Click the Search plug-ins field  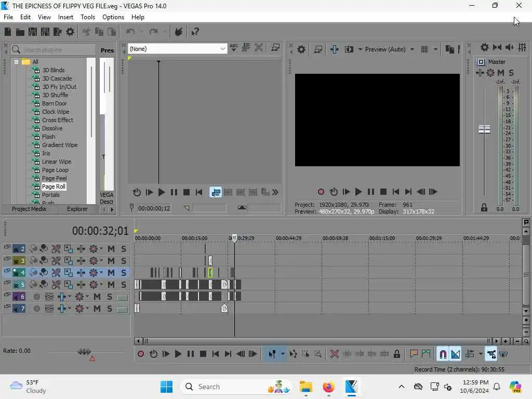coord(53,50)
